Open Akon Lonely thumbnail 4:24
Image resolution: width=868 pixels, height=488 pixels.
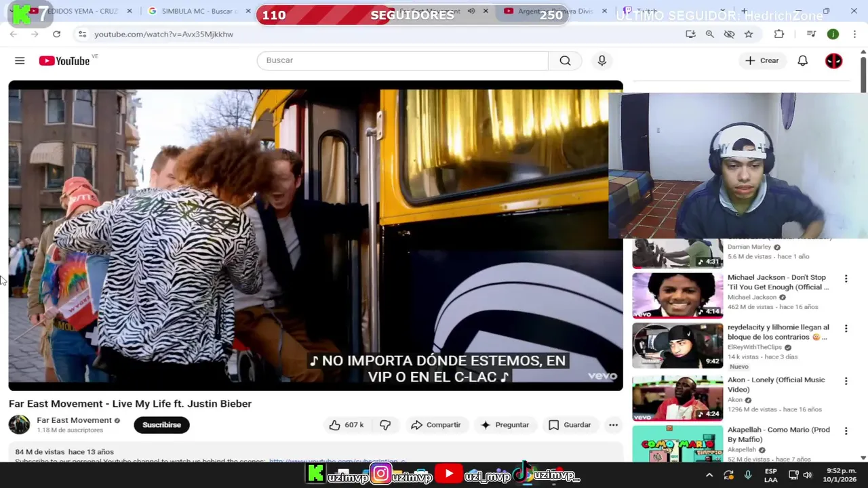[677, 398]
